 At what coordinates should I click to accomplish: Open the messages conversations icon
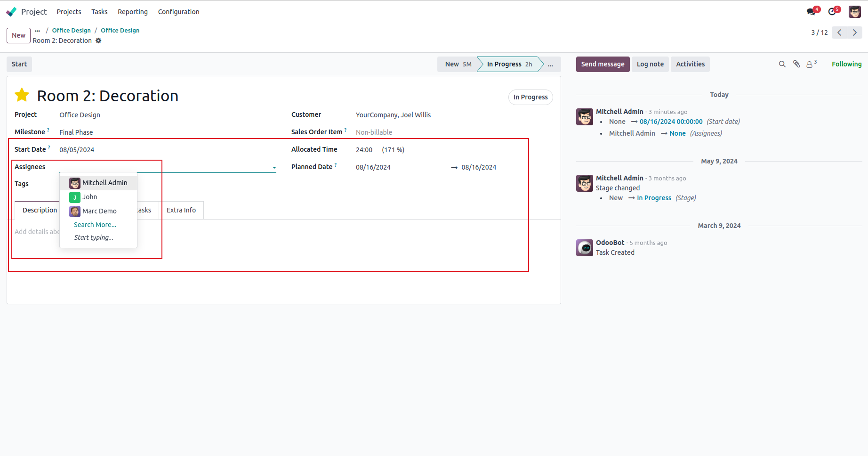(812, 12)
